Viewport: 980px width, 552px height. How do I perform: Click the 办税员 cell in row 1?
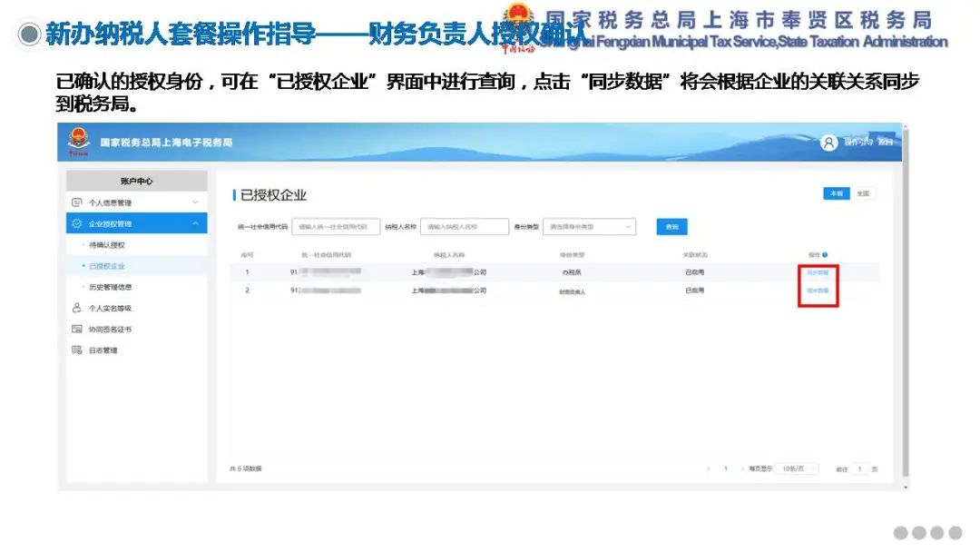pos(572,272)
